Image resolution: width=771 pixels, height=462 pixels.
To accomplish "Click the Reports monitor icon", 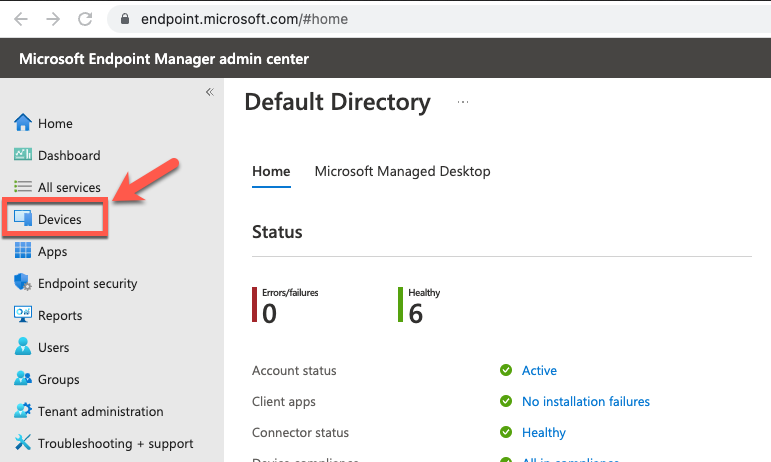I will [23, 315].
